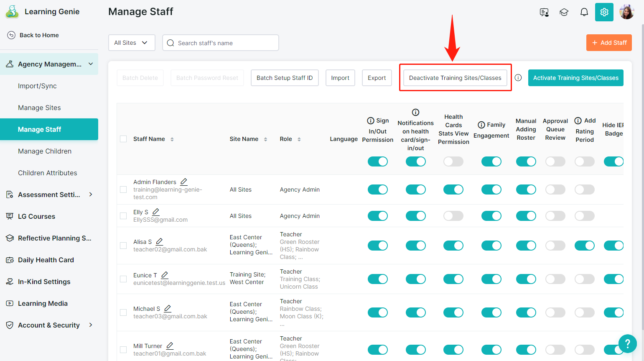Screen dimensions: 644x361
Task: Click the notification bell icon
Action: coord(584,12)
